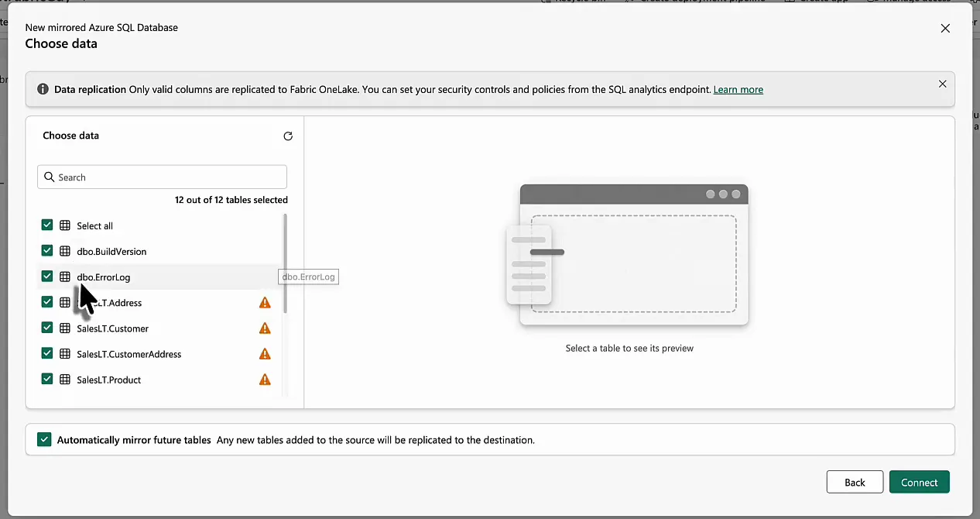Click the table icon next to SalesLT.CustomerAddress
Image resolution: width=980 pixels, height=519 pixels.
tap(65, 354)
